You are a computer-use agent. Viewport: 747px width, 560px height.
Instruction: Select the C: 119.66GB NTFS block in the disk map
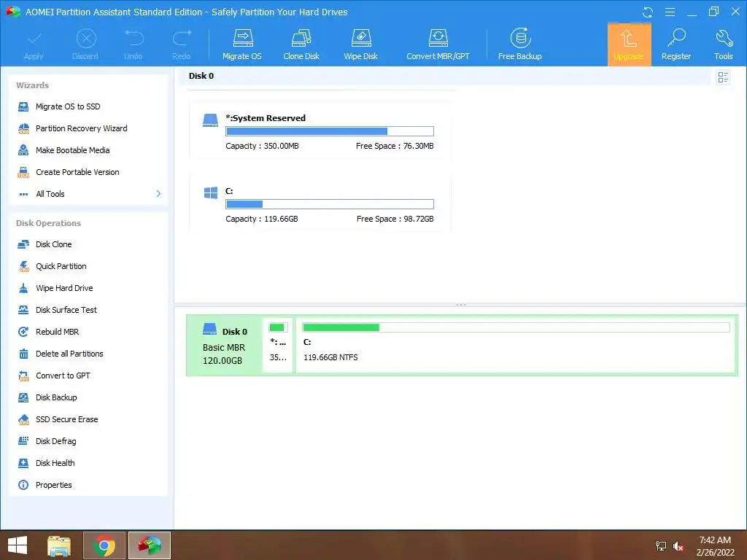coord(516,345)
